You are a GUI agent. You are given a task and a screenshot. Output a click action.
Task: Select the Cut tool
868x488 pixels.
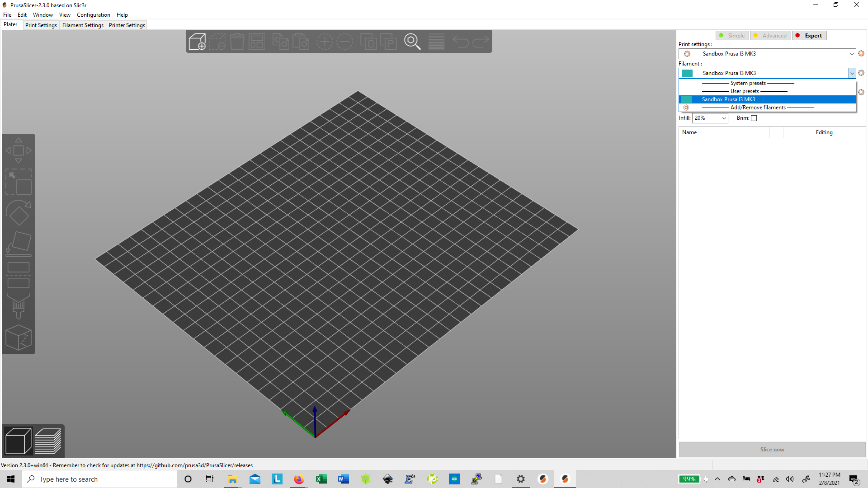(19, 275)
